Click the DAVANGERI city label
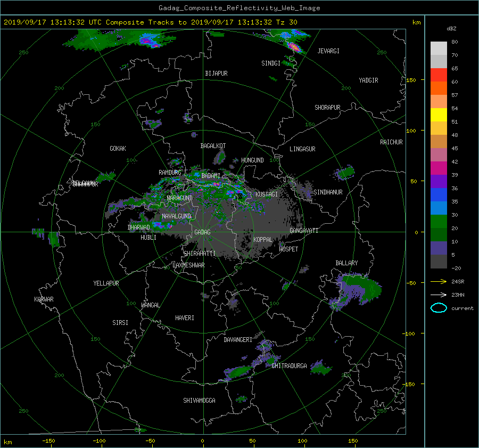 pos(238,340)
